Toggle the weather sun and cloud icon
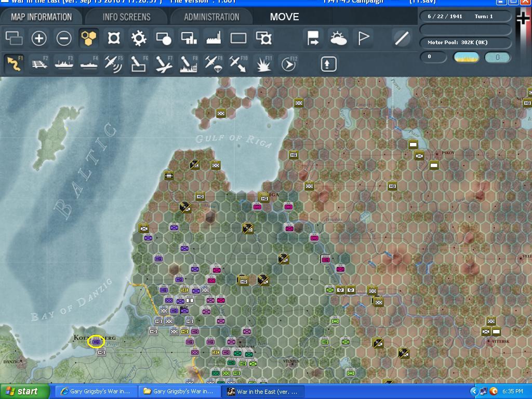This screenshot has height=399, width=532. pyautogui.click(x=338, y=38)
